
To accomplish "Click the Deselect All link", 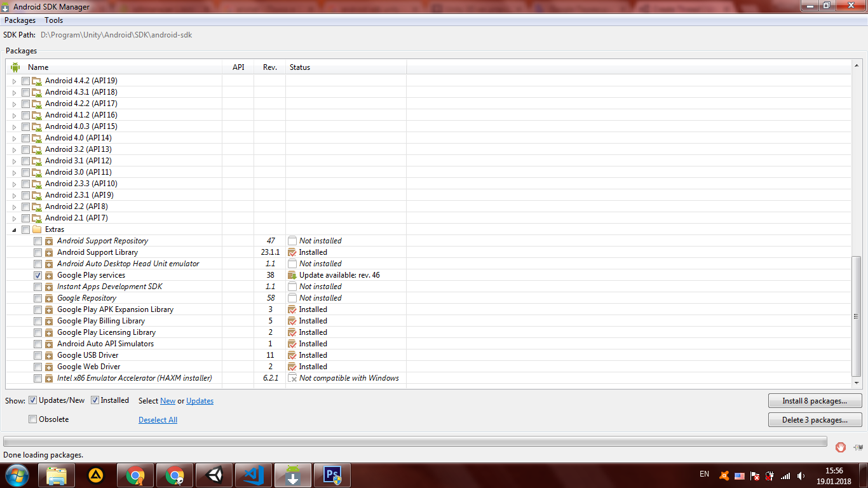I will [x=158, y=420].
